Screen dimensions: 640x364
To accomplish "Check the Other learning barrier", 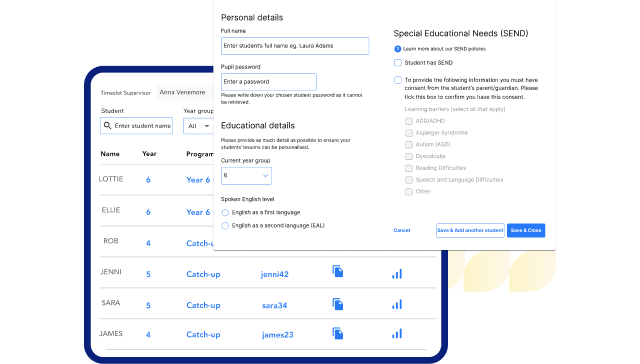I will (x=409, y=192).
